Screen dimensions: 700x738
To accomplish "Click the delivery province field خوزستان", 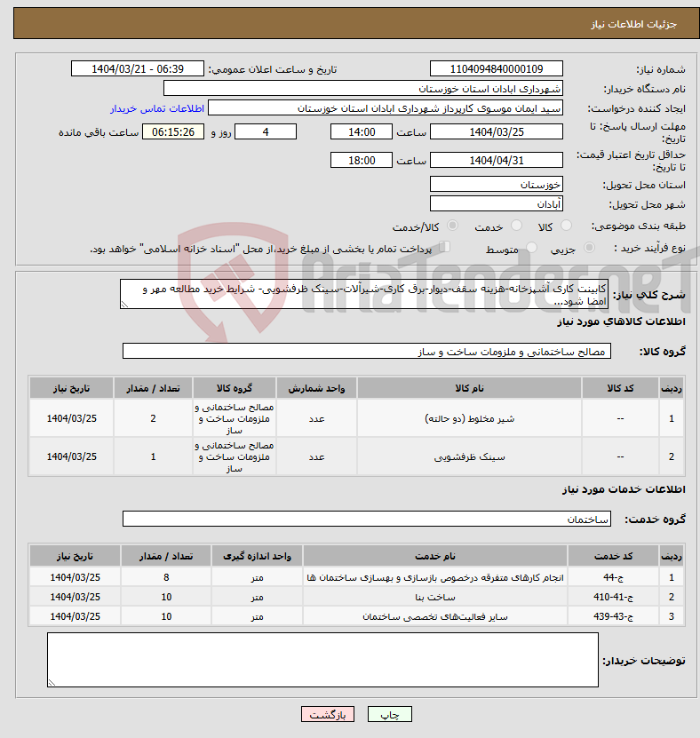I will pyautogui.click(x=497, y=184).
